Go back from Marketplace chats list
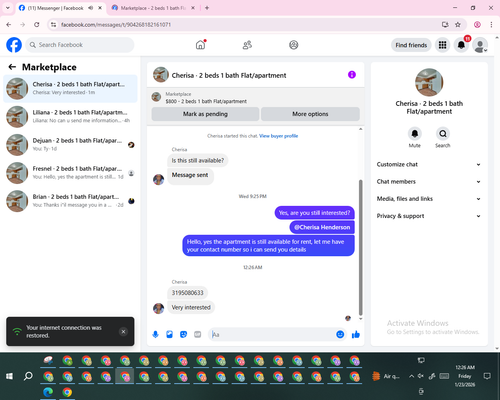 [12, 67]
